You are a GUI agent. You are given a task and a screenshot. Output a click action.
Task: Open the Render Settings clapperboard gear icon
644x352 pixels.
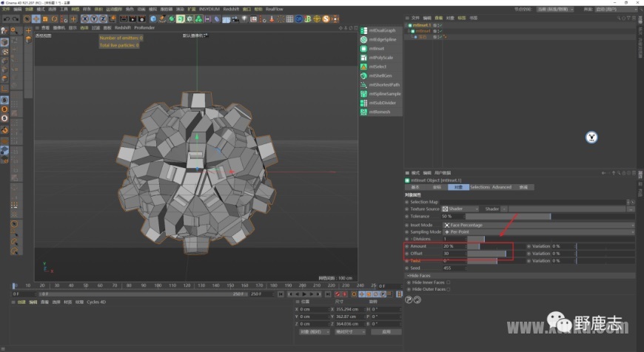pyautogui.click(x=141, y=19)
